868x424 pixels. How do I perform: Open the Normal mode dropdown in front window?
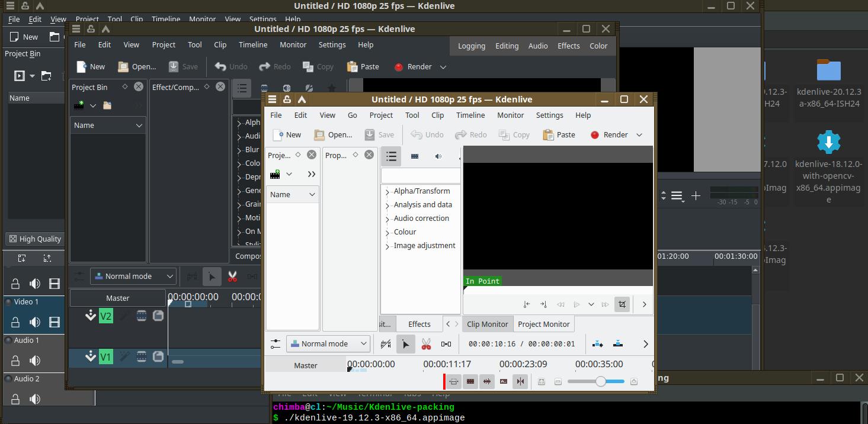[328, 344]
